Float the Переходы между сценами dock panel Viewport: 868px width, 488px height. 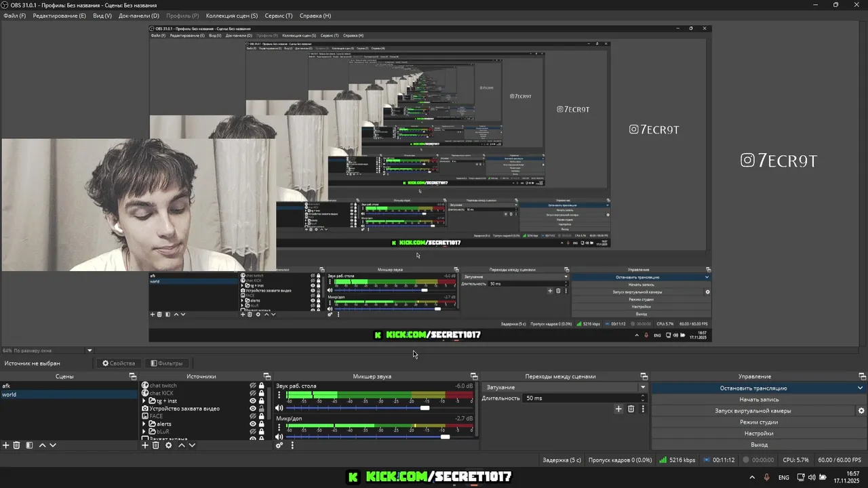click(644, 376)
